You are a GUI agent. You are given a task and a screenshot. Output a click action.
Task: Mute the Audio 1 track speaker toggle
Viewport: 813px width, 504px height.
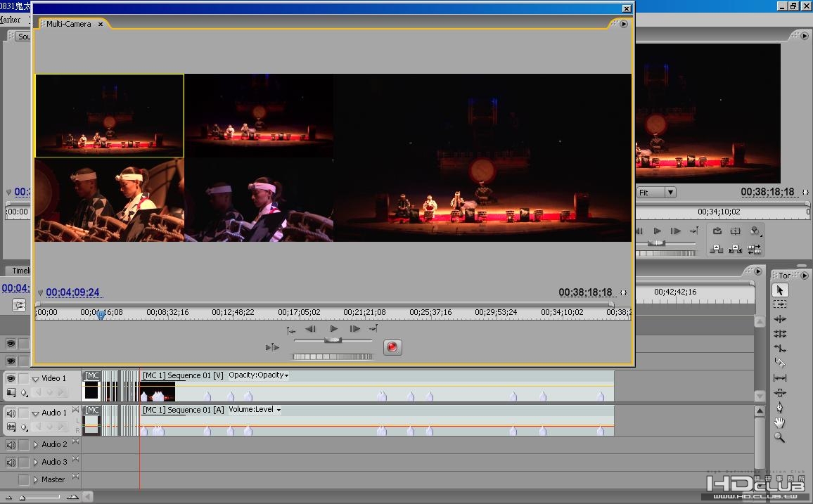click(x=11, y=413)
